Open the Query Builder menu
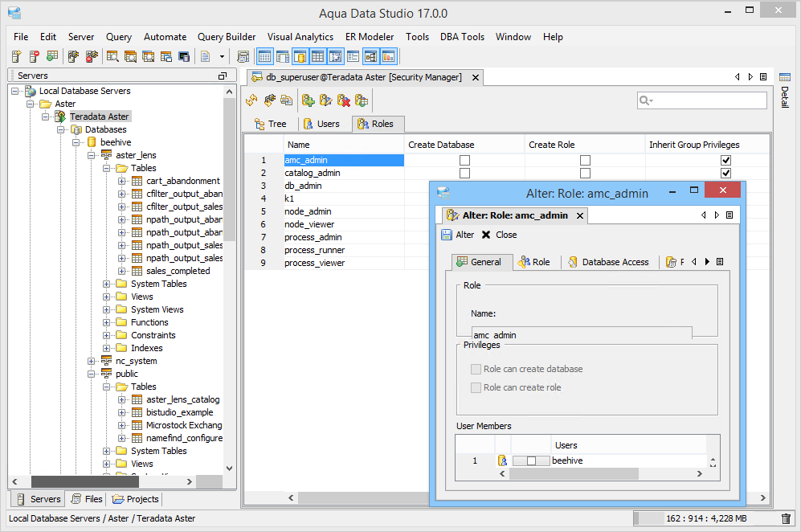This screenshot has height=532, width=801. pyautogui.click(x=227, y=37)
